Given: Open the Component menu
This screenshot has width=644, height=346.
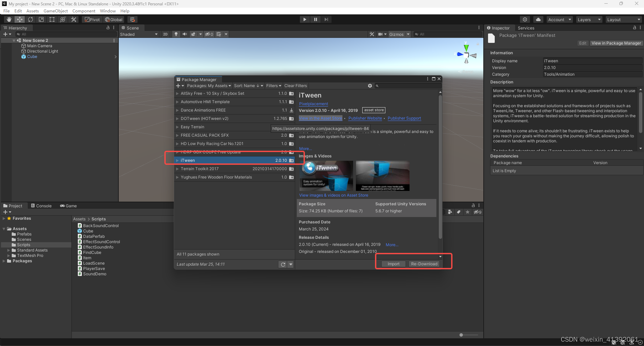Looking at the screenshot, I should tap(84, 11).
